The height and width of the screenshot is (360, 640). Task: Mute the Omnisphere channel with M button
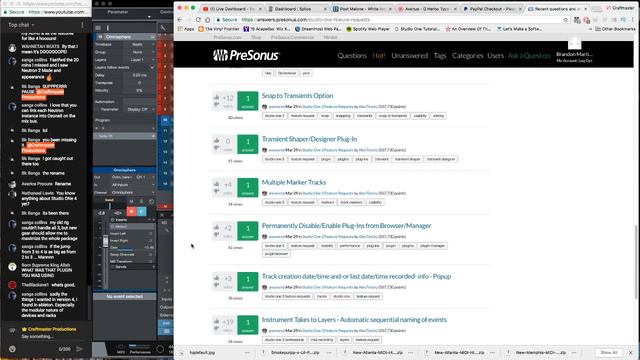pos(131,201)
